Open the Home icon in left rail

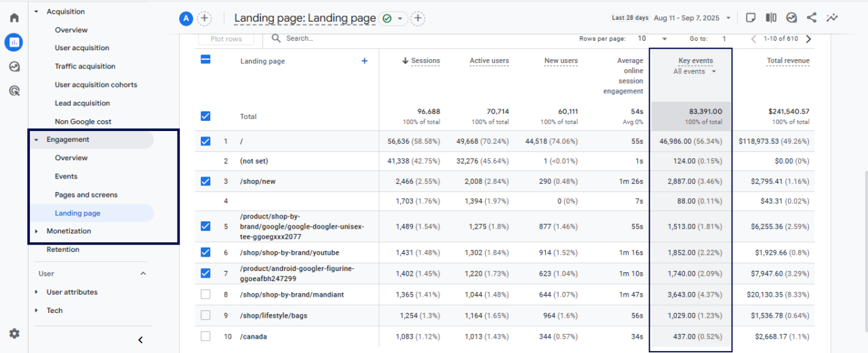click(14, 18)
